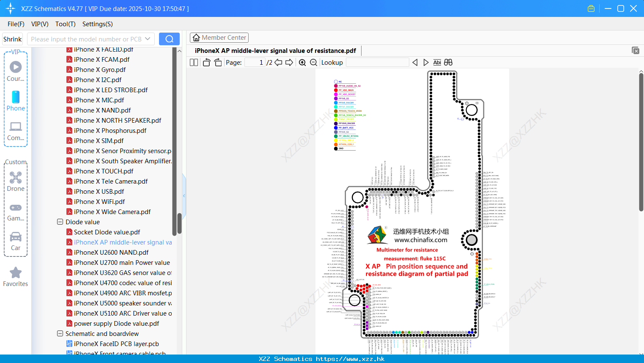Open iPhone X Wide Camera.pdf
The image size is (644, 363).
(x=112, y=212)
